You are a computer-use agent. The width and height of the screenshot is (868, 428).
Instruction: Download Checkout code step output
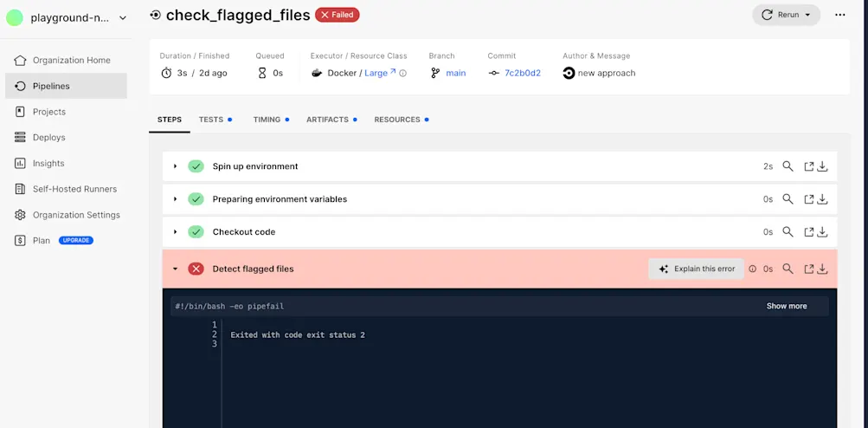click(823, 231)
